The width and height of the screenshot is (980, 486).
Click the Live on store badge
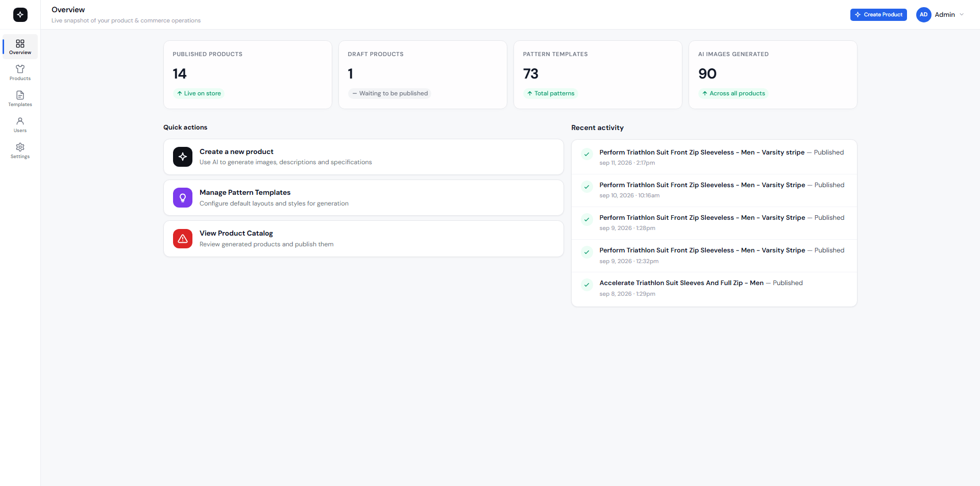199,93
